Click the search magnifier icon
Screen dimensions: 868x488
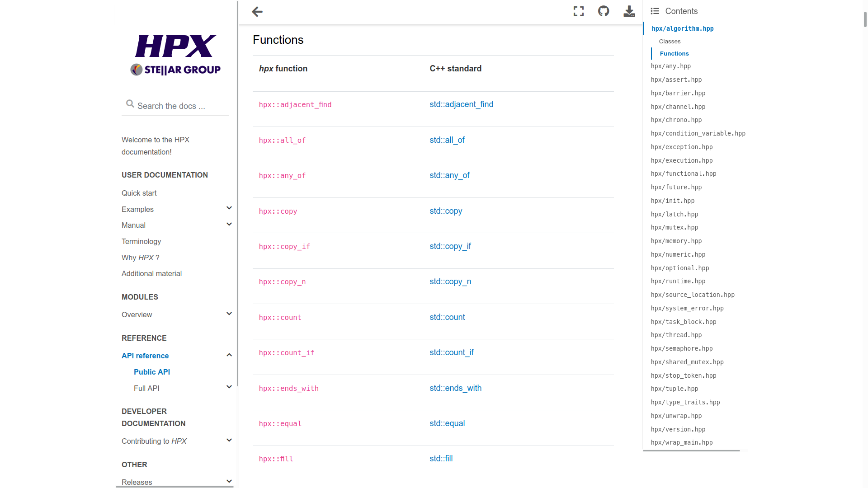(x=130, y=104)
